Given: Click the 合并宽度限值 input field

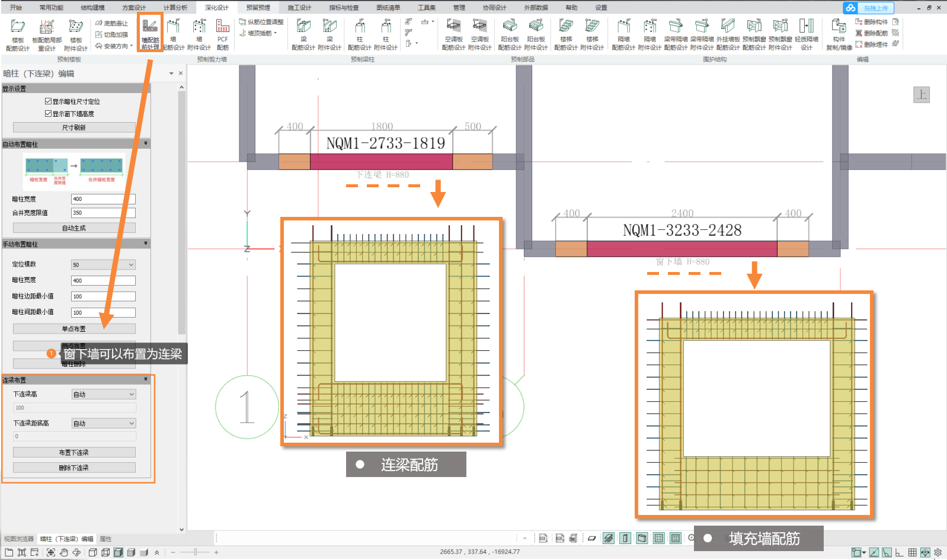Looking at the screenshot, I should [103, 213].
